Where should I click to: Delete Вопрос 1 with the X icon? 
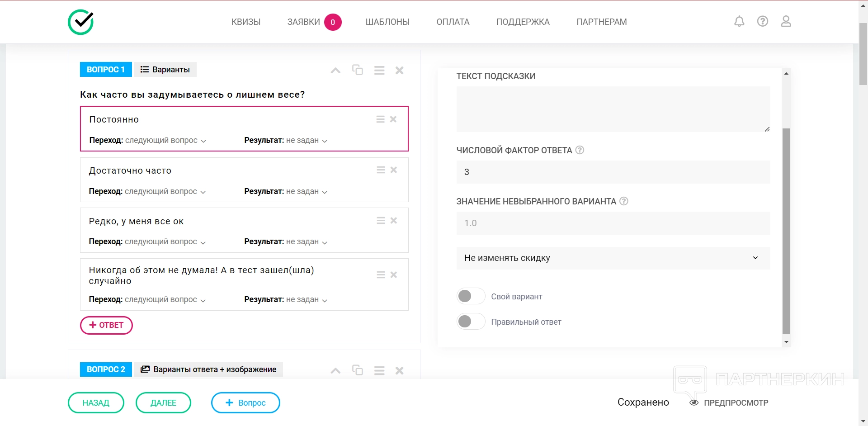pos(400,70)
